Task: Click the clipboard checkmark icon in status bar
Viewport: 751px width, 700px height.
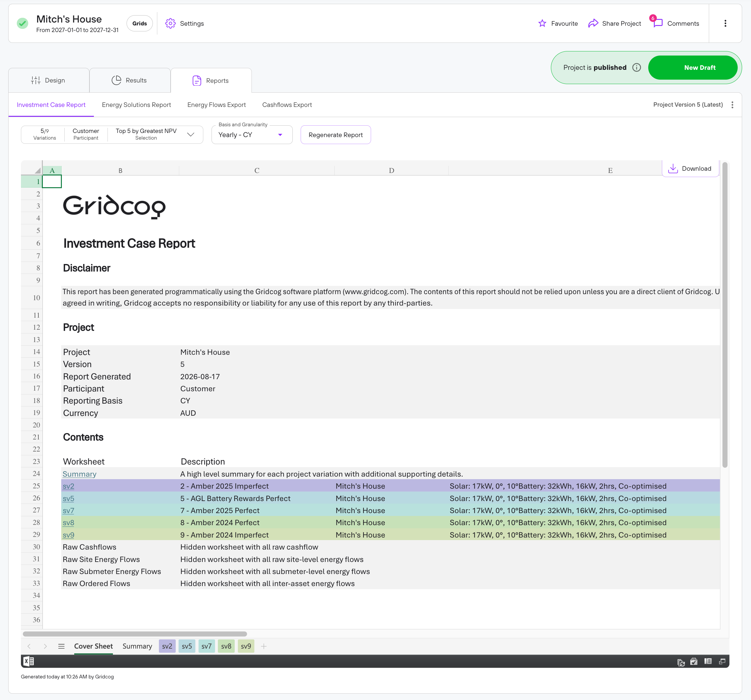Action: (x=694, y=662)
